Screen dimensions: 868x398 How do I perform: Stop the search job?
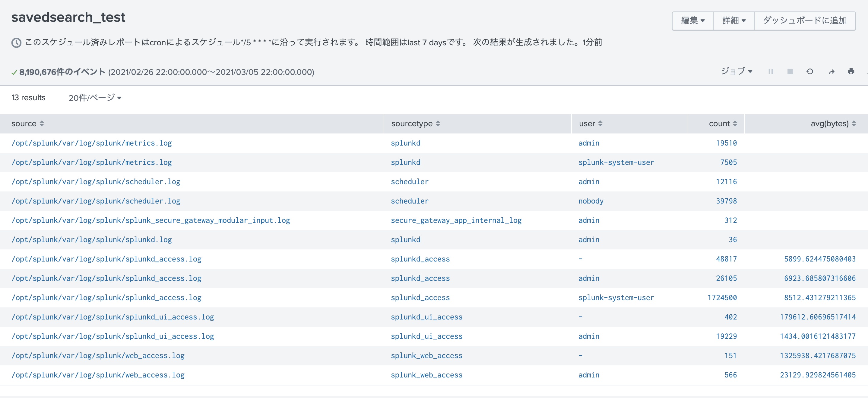coord(790,72)
